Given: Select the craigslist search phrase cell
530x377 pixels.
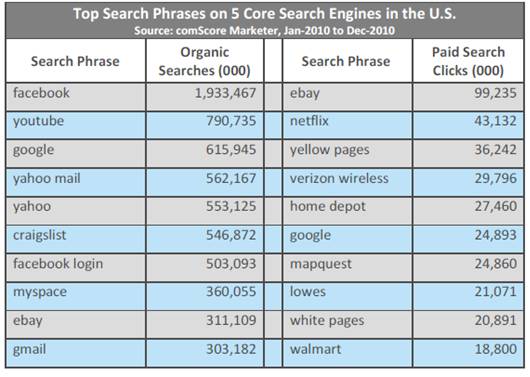Looking at the screenshot, I should (x=76, y=239).
